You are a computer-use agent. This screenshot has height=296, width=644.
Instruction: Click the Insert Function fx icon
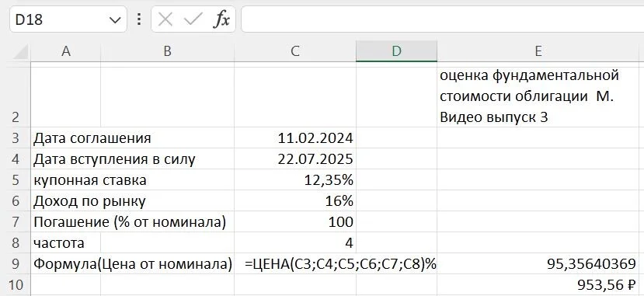point(221,19)
